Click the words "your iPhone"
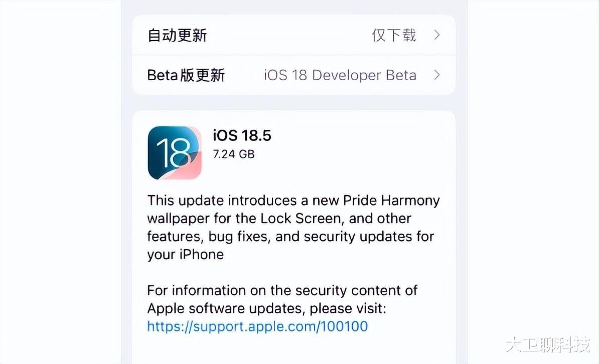 pos(185,254)
